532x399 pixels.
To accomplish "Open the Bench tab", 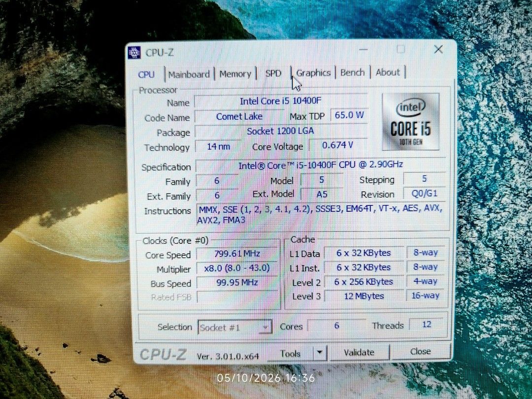I will click(352, 72).
